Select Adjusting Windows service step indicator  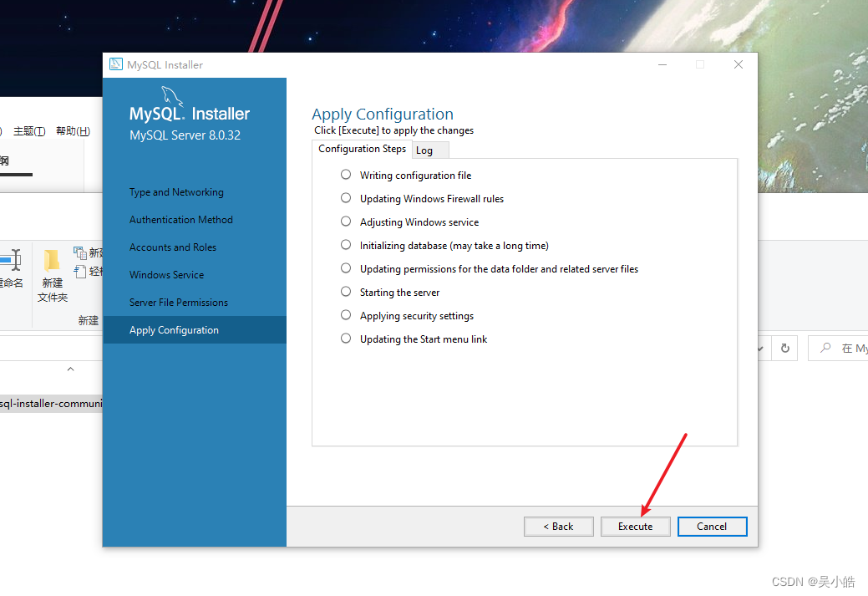(345, 221)
